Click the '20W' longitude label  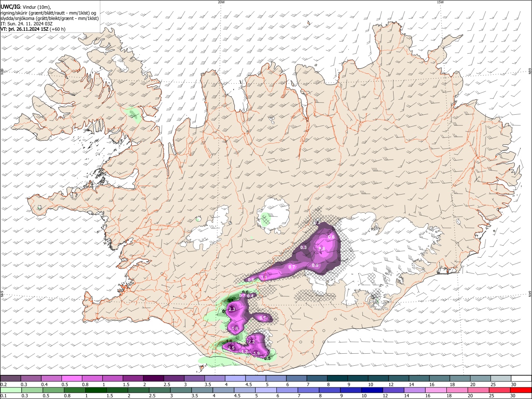click(x=221, y=2)
